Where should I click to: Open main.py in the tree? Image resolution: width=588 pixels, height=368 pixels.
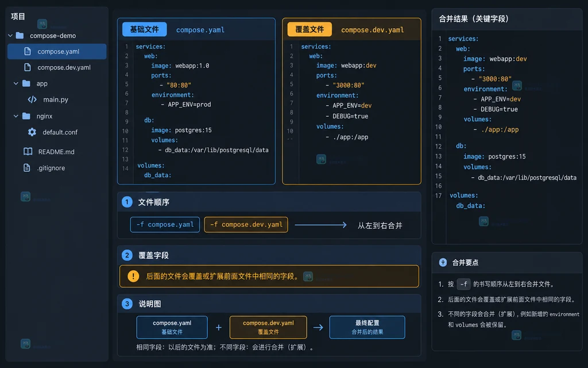tap(56, 99)
